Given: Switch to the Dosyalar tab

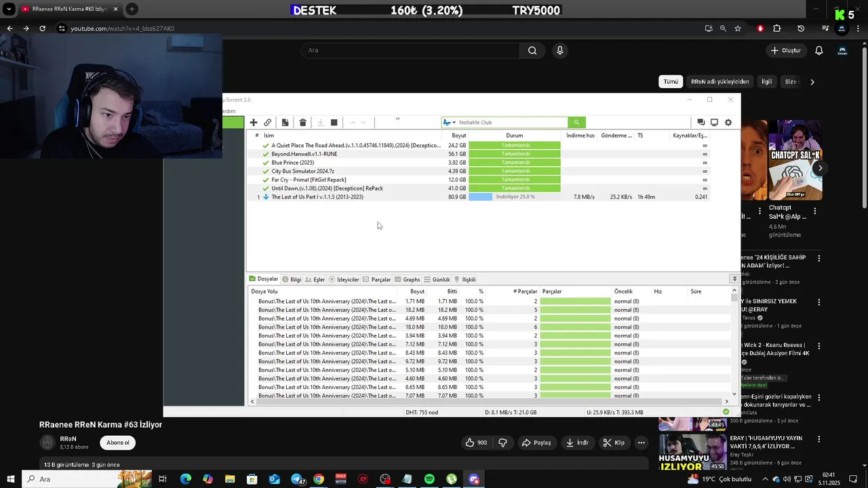Looking at the screenshot, I should tap(264, 279).
